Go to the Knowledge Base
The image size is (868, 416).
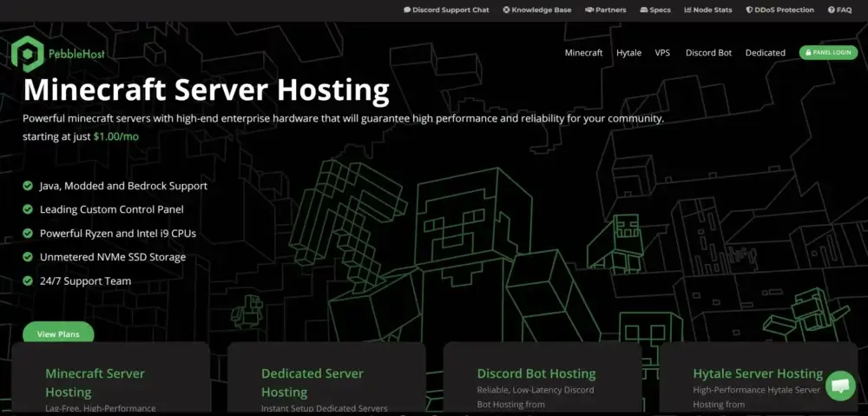coord(537,10)
